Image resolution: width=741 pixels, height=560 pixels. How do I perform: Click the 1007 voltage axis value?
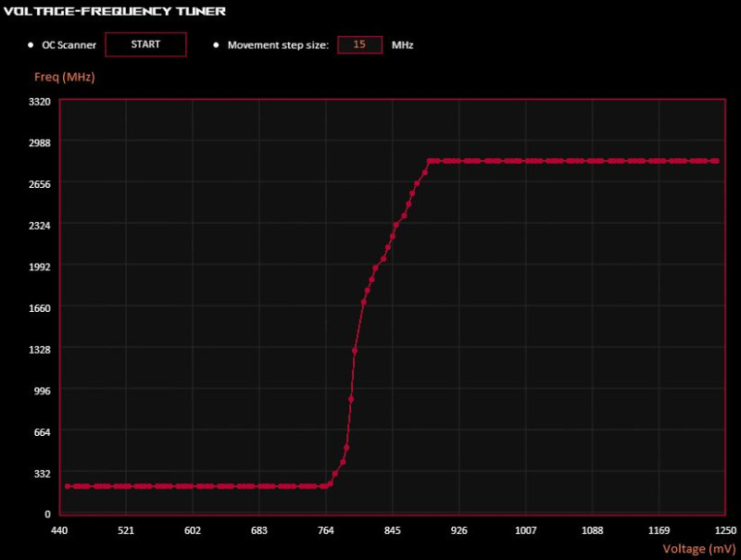[525, 530]
